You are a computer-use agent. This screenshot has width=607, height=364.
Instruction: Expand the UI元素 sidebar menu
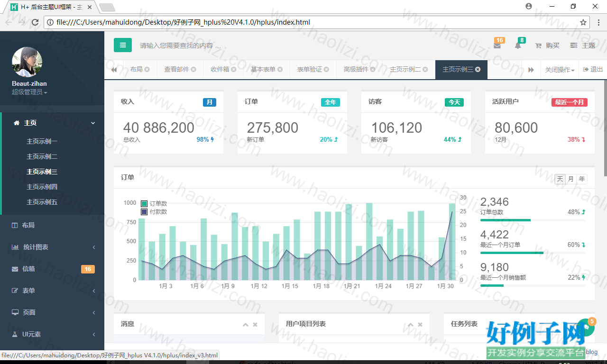click(52, 334)
